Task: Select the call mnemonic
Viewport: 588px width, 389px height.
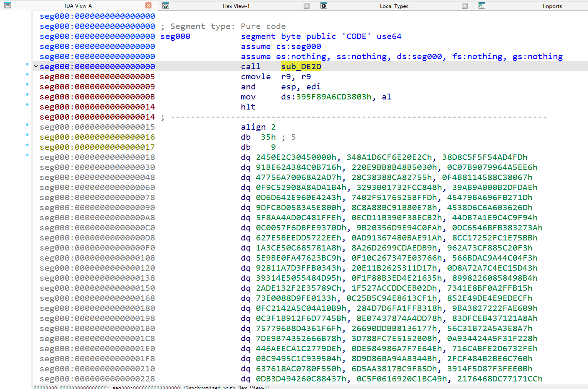Action: point(250,66)
